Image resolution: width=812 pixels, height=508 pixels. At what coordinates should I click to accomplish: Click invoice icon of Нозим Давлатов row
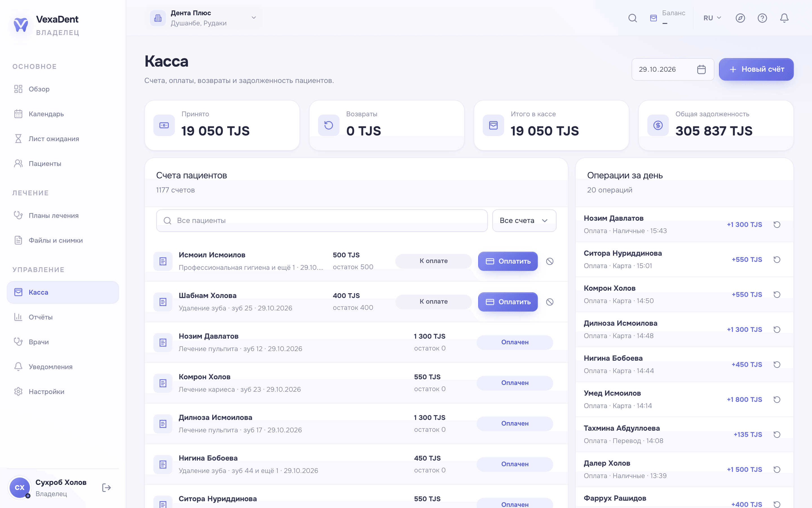163,343
